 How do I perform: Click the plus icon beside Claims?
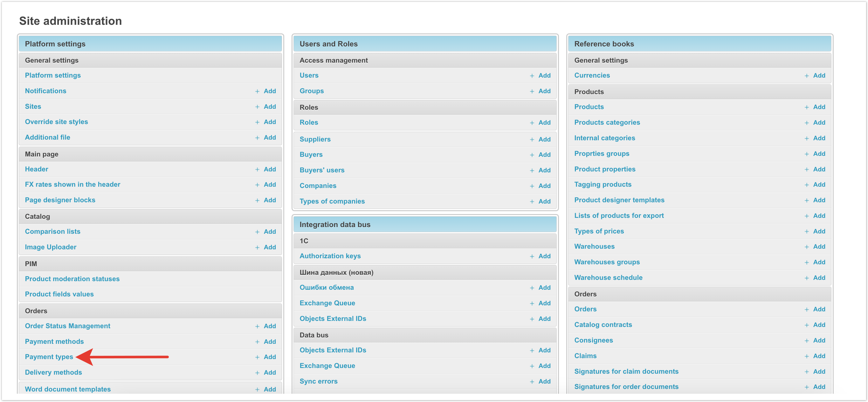(806, 356)
